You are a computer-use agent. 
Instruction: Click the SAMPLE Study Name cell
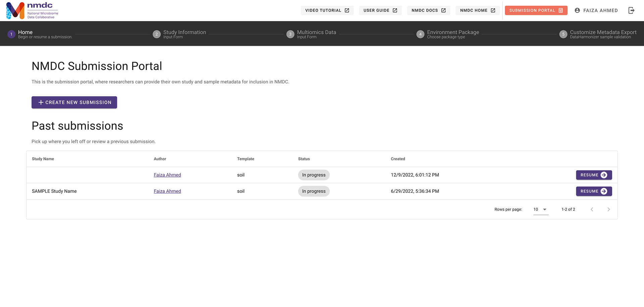tap(54, 191)
